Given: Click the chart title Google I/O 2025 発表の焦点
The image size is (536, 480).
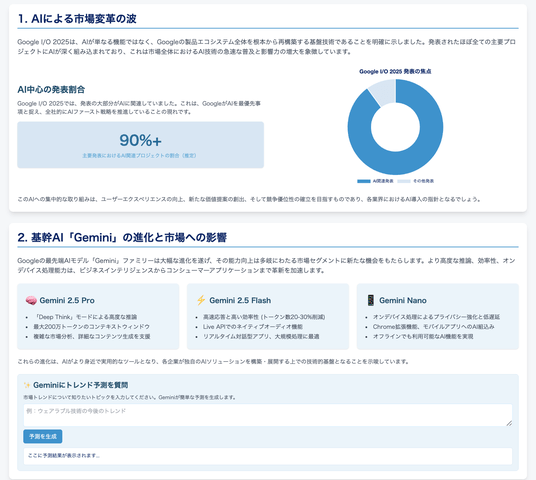Looking at the screenshot, I should point(395,71).
